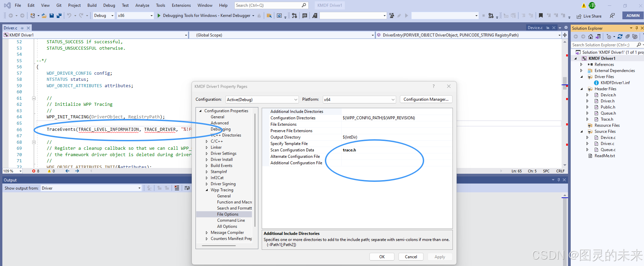Open the feedback person icon
The height and width of the screenshot is (266, 644).
click(x=612, y=16)
